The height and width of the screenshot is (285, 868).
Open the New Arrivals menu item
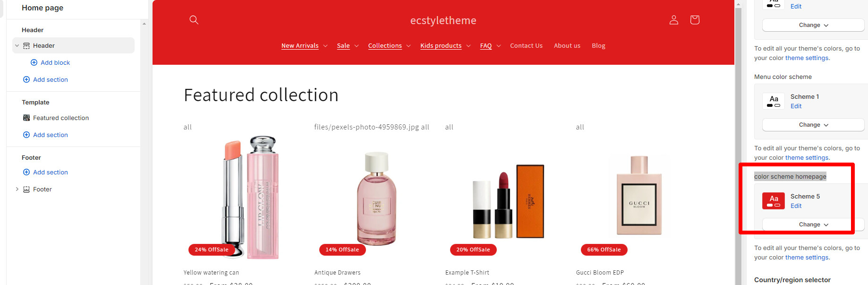[x=300, y=46]
